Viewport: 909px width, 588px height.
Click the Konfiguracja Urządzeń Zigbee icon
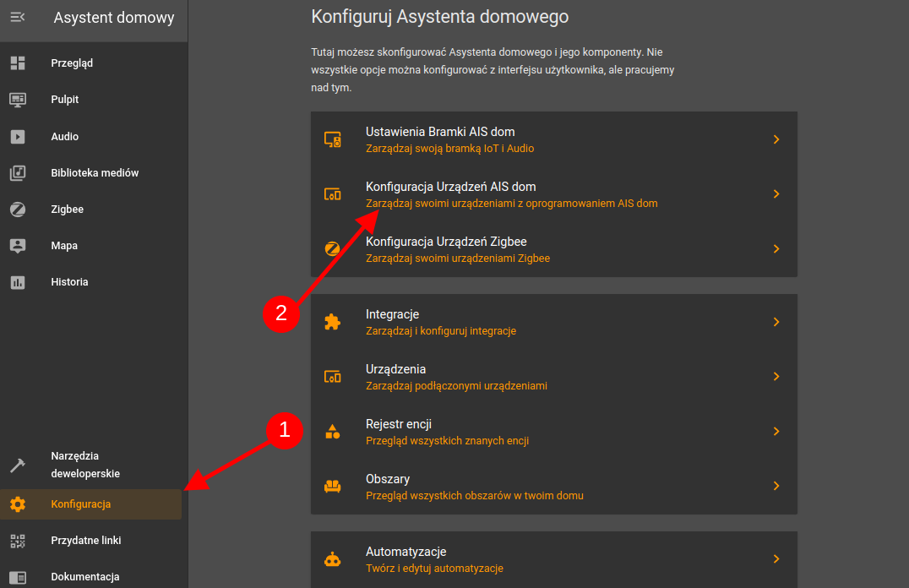(332, 248)
